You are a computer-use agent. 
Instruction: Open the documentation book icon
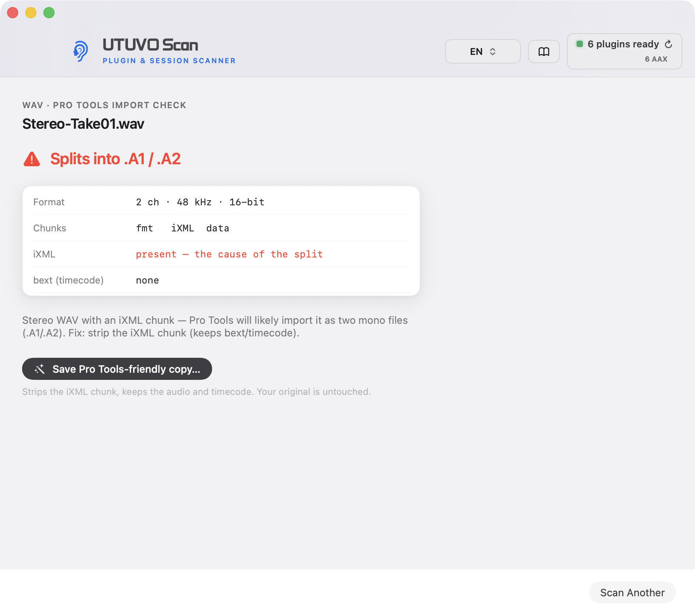(544, 51)
